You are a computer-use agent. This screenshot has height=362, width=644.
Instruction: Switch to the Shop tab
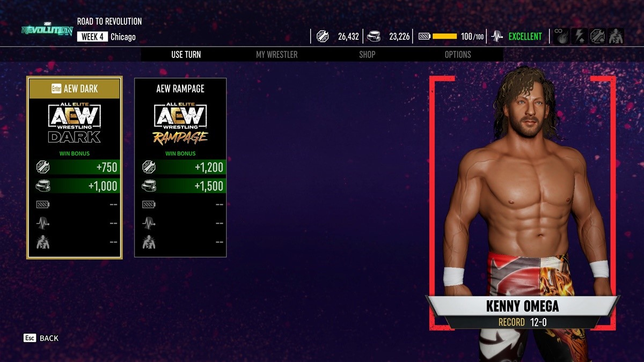tap(367, 54)
